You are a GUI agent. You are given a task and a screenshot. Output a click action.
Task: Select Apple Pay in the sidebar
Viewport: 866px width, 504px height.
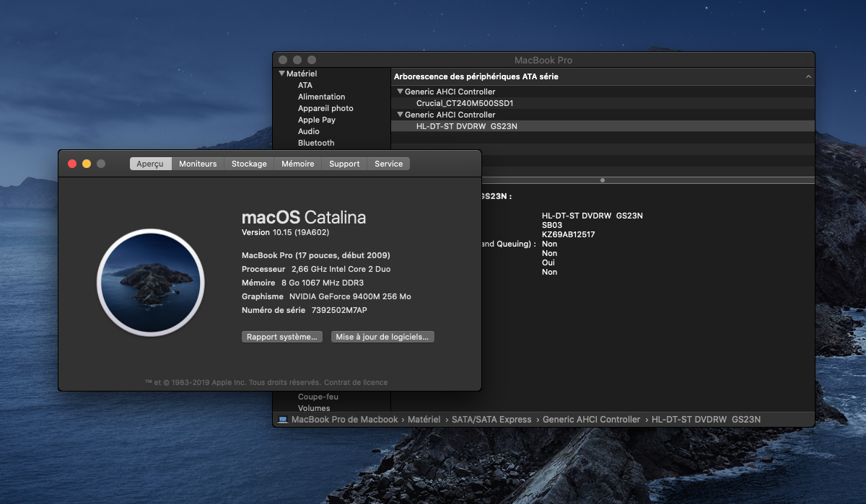pyautogui.click(x=317, y=120)
